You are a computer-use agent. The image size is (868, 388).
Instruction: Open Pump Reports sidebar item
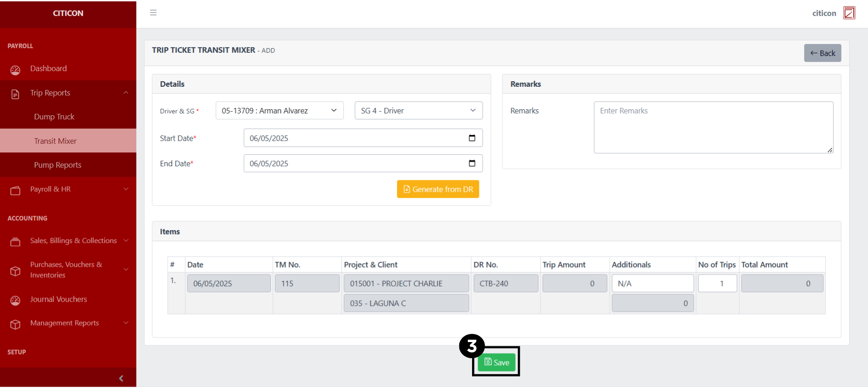[x=57, y=165]
